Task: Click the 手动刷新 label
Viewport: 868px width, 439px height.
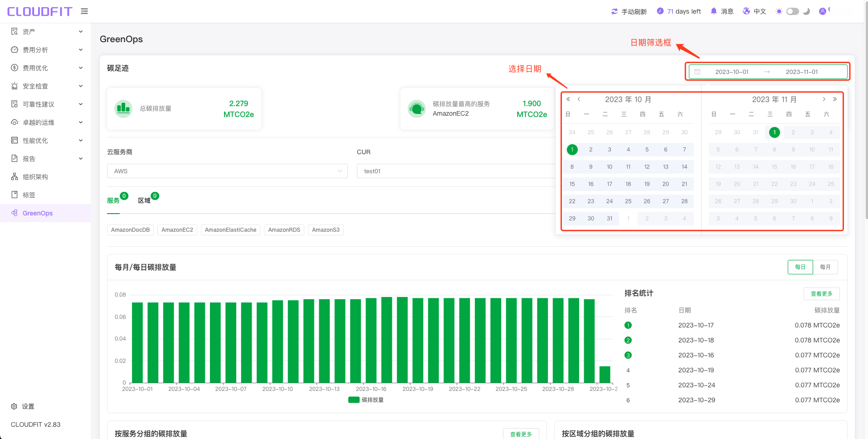Action: pyautogui.click(x=634, y=11)
